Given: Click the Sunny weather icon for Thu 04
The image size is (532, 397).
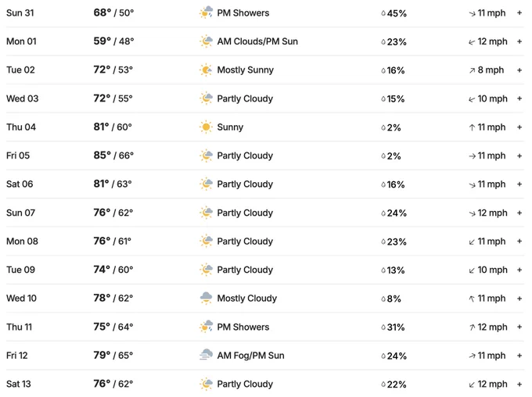Looking at the screenshot, I should (206, 127).
